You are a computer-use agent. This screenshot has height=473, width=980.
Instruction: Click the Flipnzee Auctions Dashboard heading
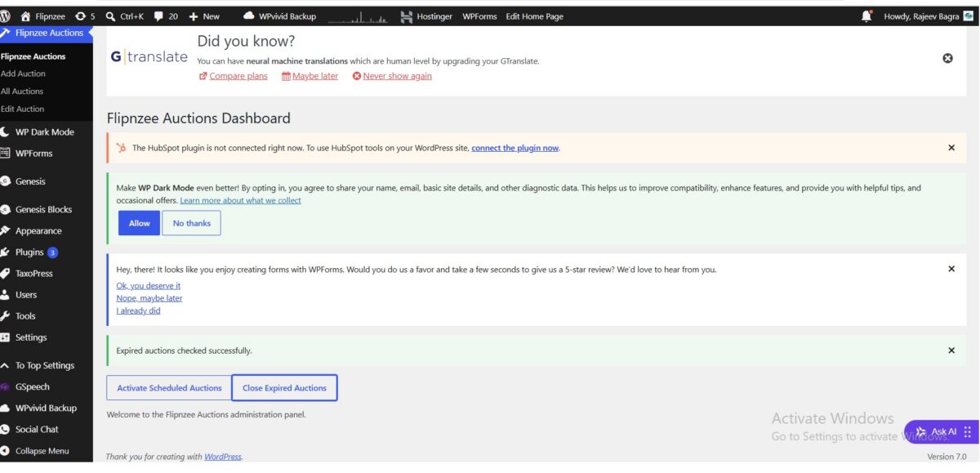click(198, 118)
